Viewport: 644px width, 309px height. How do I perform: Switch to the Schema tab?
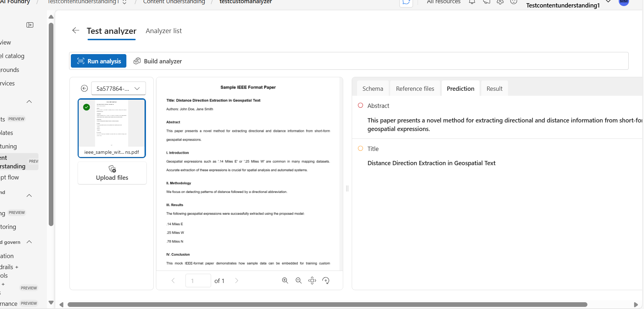373,89
